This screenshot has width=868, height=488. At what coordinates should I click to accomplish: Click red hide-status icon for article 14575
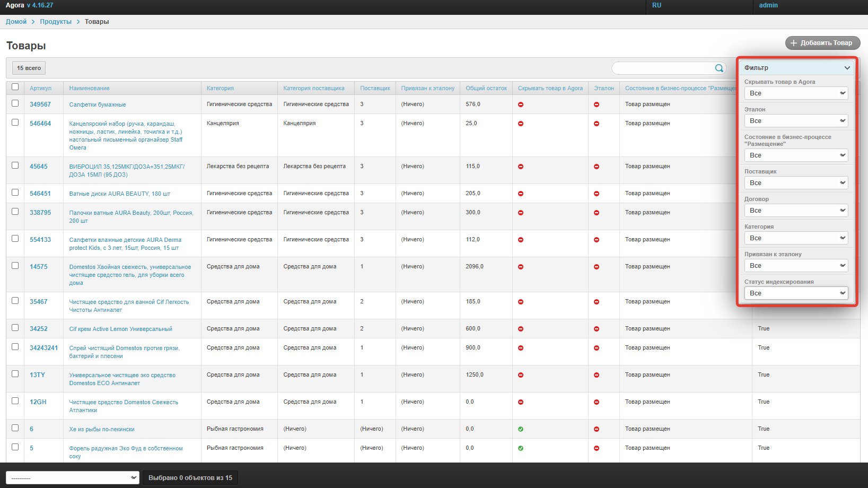pos(521,267)
